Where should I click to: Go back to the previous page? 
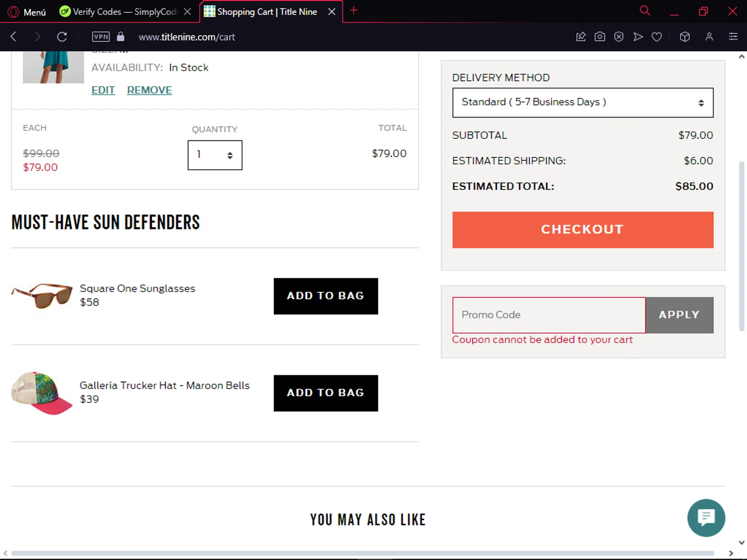pos(13,36)
